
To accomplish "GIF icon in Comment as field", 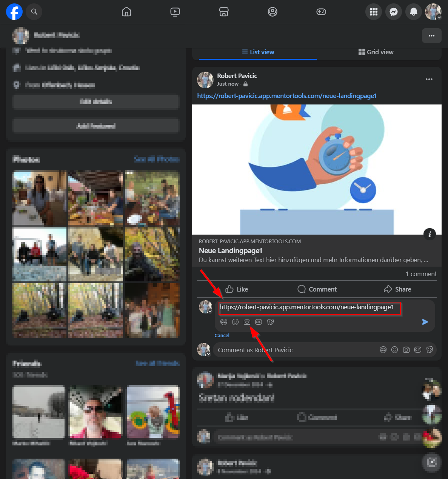I will pyautogui.click(x=418, y=350).
